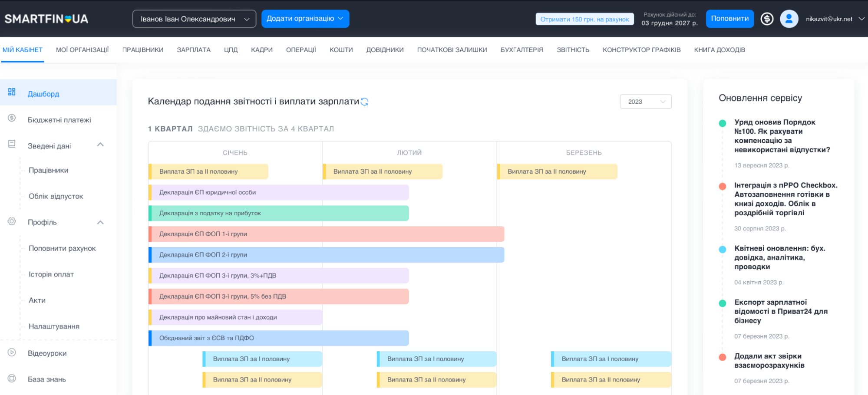Click Отримати 150 грн. на рахунок
The width and height of the screenshot is (868, 395).
584,19
